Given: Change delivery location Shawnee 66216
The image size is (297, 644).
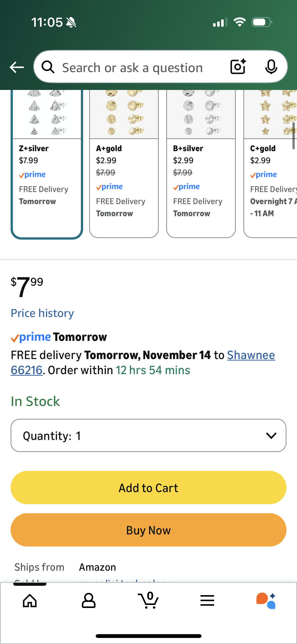Looking at the screenshot, I should 251,355.
